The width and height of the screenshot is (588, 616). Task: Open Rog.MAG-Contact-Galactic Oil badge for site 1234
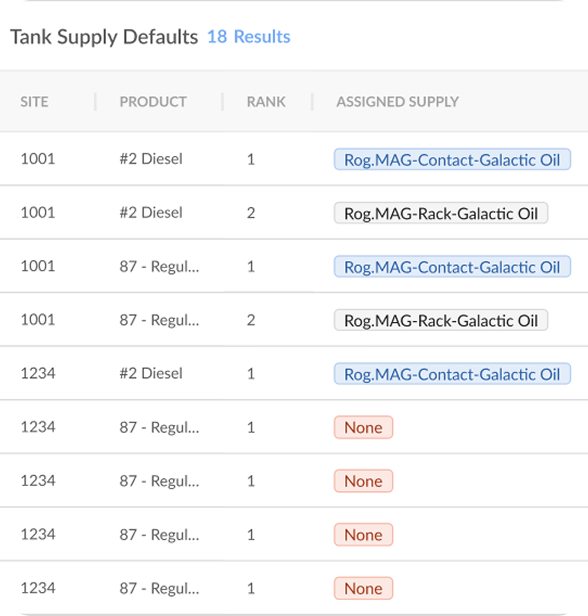click(452, 374)
